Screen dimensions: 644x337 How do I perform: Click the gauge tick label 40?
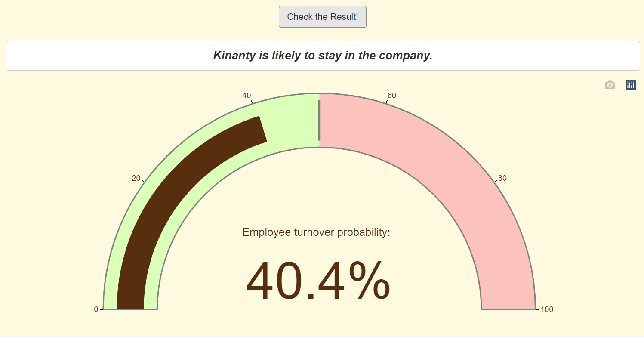click(x=247, y=96)
